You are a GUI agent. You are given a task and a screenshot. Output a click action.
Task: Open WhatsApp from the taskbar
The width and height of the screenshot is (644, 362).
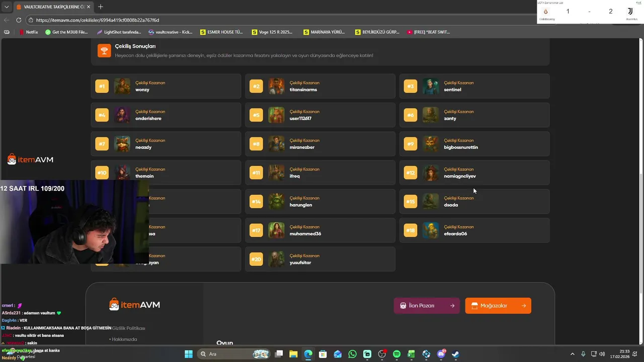coord(352,354)
